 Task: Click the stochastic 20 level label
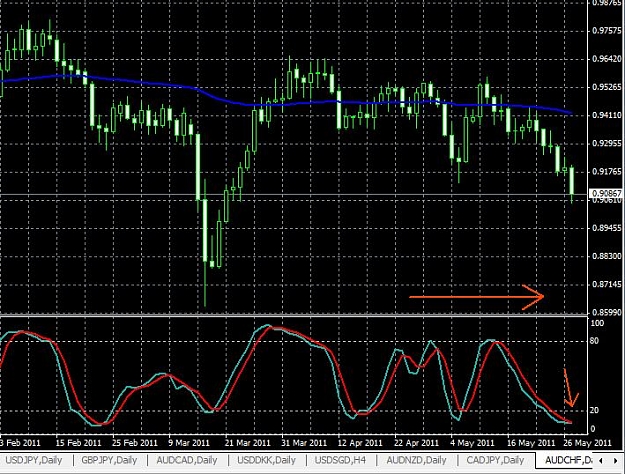594,410
